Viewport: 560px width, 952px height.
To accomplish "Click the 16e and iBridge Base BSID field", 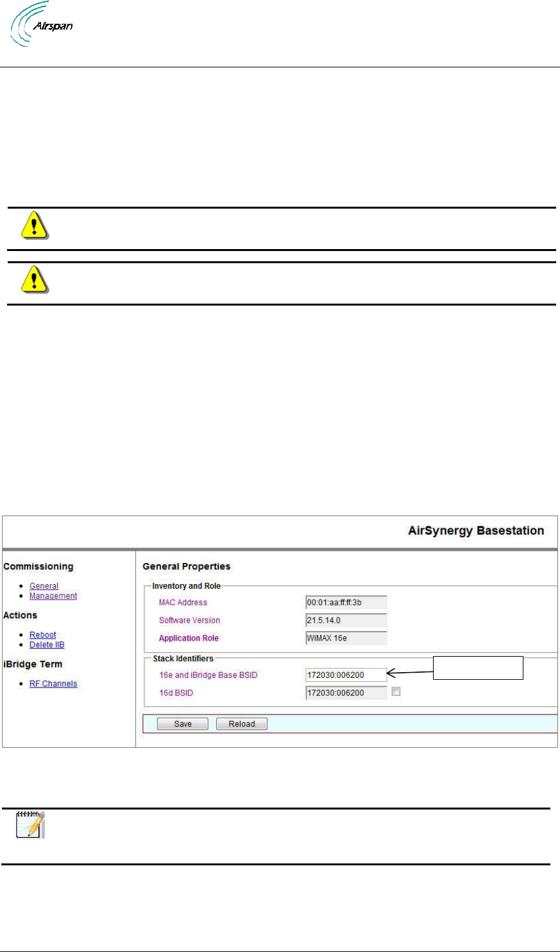I will 346,675.
